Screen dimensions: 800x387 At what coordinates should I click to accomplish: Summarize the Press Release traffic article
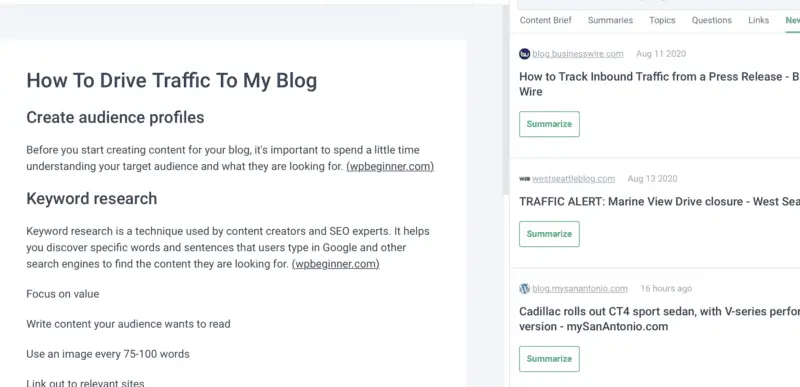pyautogui.click(x=549, y=124)
